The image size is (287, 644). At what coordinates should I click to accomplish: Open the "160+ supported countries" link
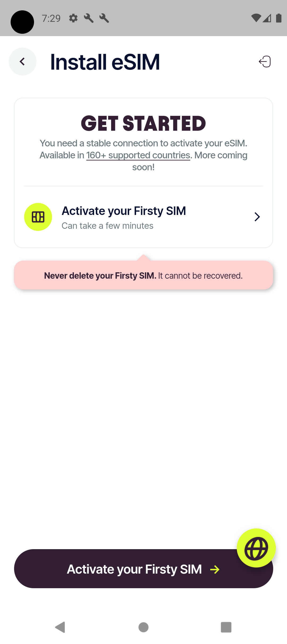coord(138,155)
